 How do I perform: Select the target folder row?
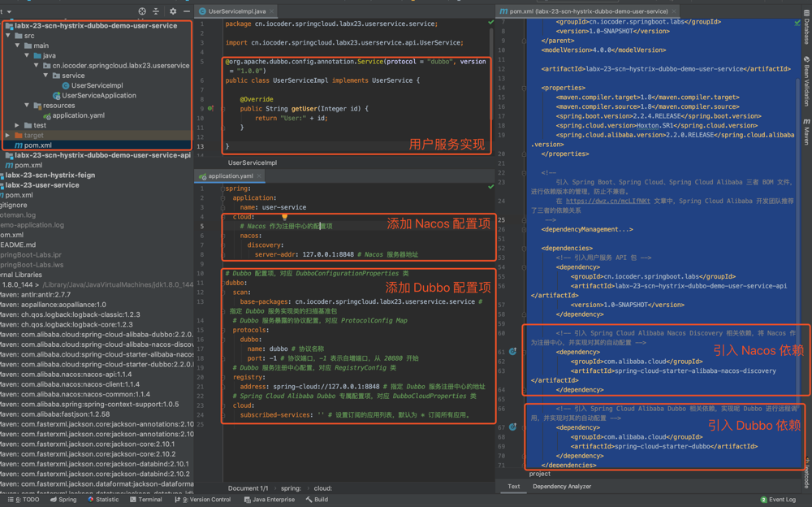[x=97, y=136]
